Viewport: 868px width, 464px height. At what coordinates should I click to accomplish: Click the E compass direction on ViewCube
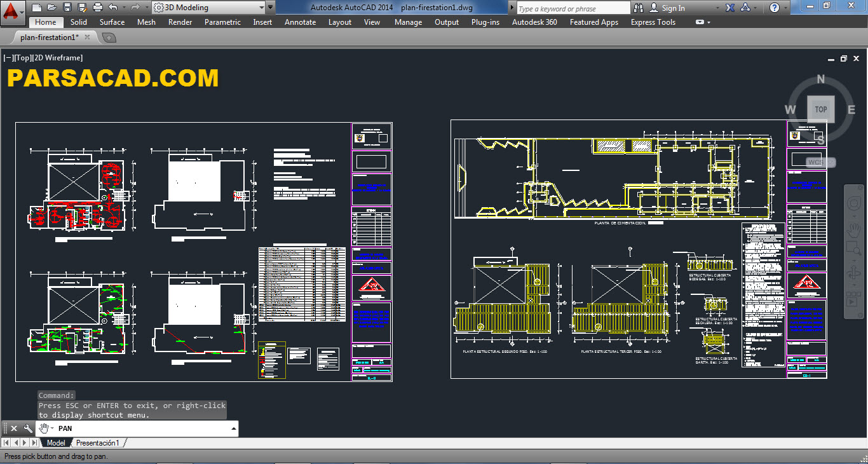(851, 110)
